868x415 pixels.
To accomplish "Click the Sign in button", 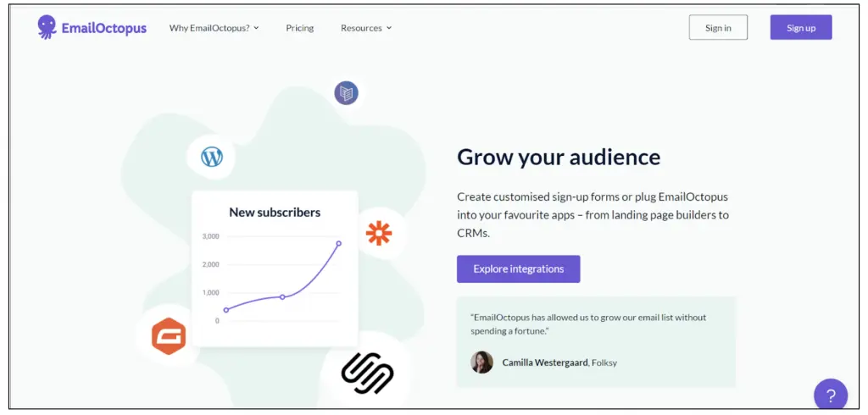I will 718,28.
